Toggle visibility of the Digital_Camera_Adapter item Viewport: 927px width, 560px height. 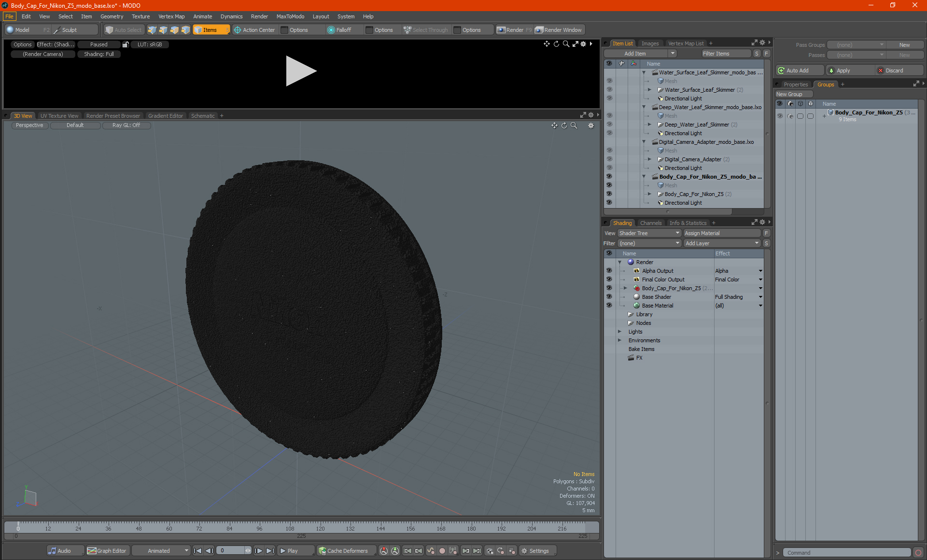[609, 159]
